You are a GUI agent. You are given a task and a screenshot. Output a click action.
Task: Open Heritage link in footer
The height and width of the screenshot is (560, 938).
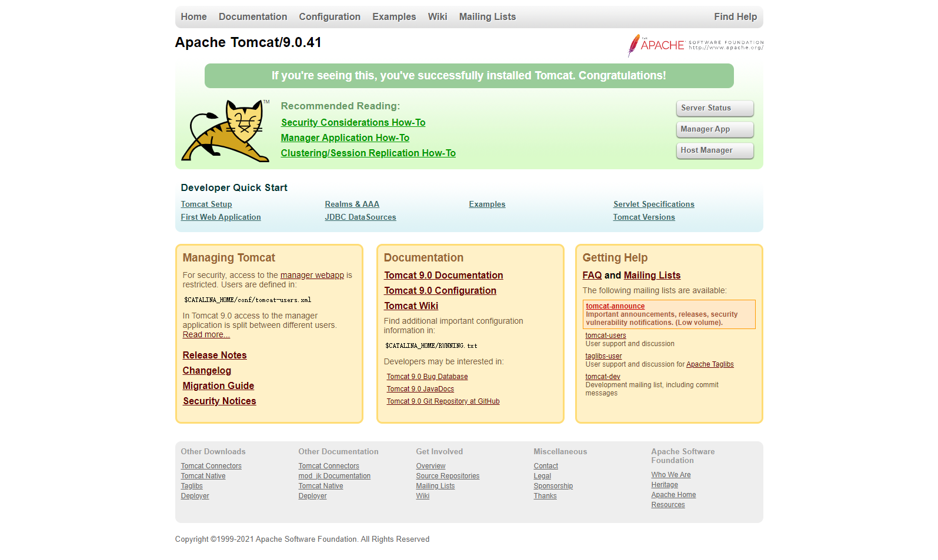pyautogui.click(x=665, y=485)
